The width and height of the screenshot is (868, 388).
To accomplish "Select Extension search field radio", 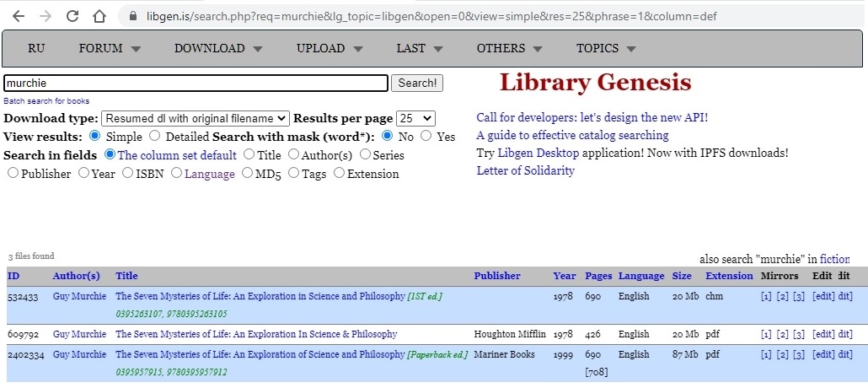I will (x=339, y=173).
